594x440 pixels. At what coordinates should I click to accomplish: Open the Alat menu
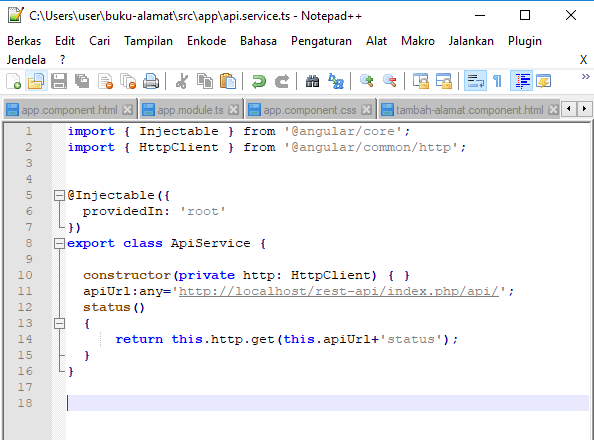point(376,41)
